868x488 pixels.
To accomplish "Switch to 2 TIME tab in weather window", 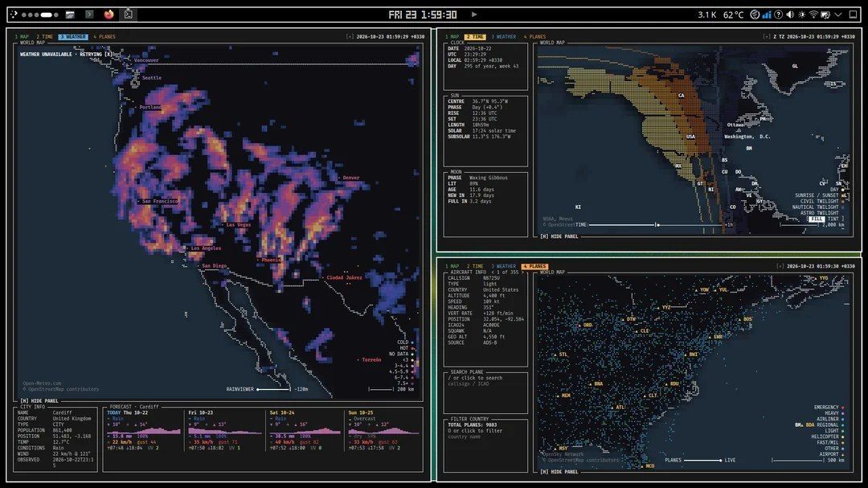I will pos(45,36).
